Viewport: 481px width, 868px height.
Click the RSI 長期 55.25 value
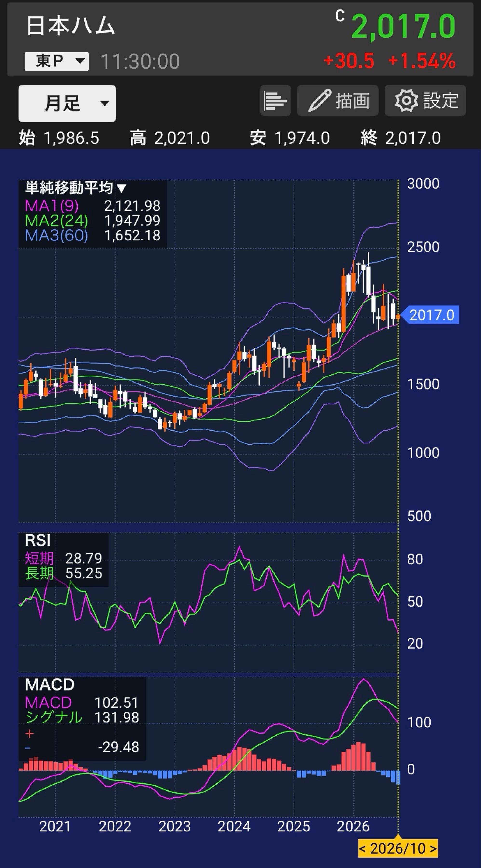click(x=63, y=573)
